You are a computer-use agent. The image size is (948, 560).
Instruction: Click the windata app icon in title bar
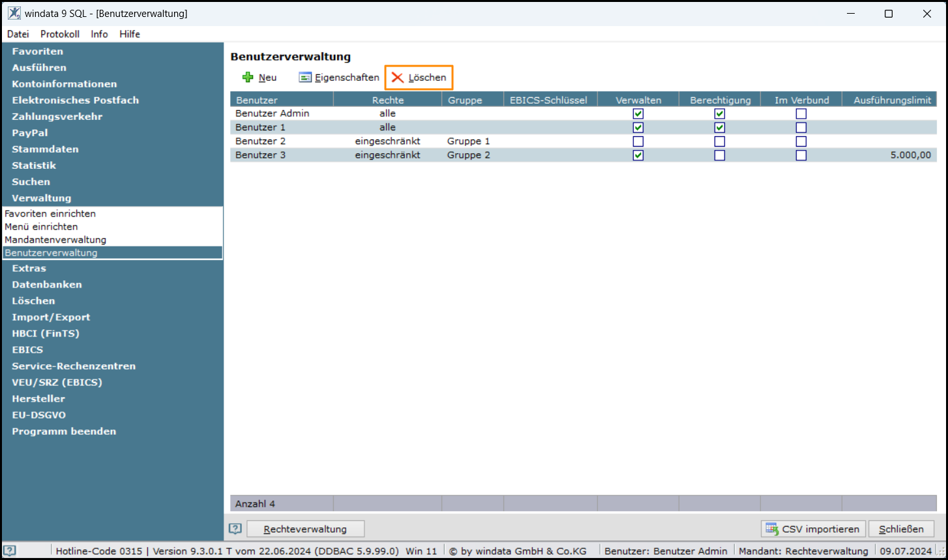[14, 13]
